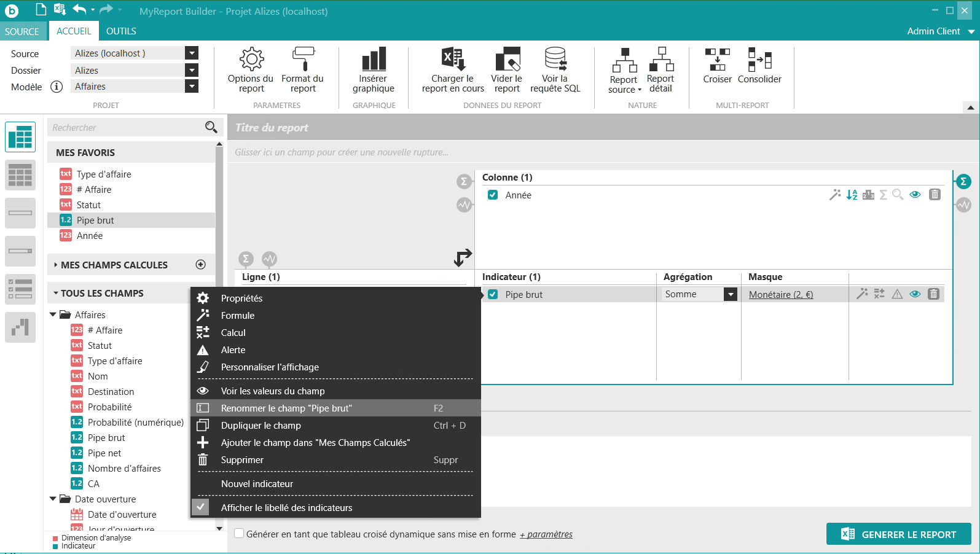
Task: Delete the Année column with trash icon
Action: (x=935, y=195)
